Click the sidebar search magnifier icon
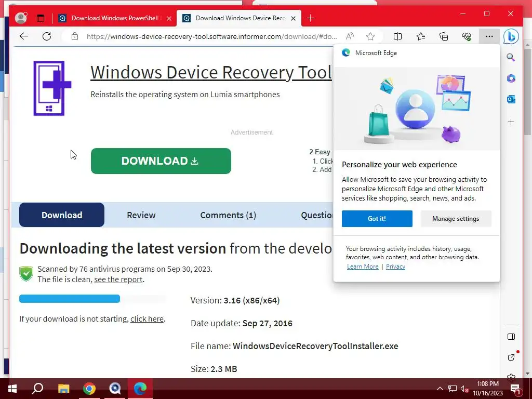Image resolution: width=532 pixels, height=399 pixels. point(511,57)
